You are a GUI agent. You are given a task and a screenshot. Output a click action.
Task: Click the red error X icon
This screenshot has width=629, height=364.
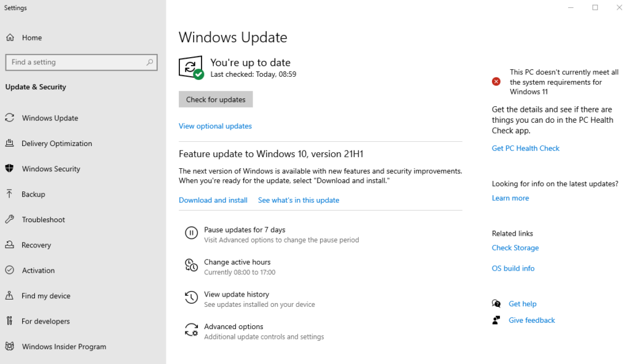click(496, 82)
